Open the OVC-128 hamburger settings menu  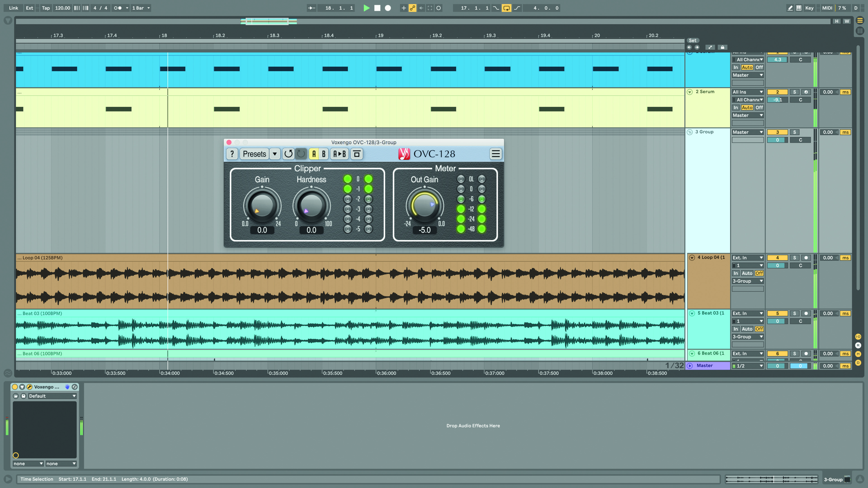click(496, 154)
